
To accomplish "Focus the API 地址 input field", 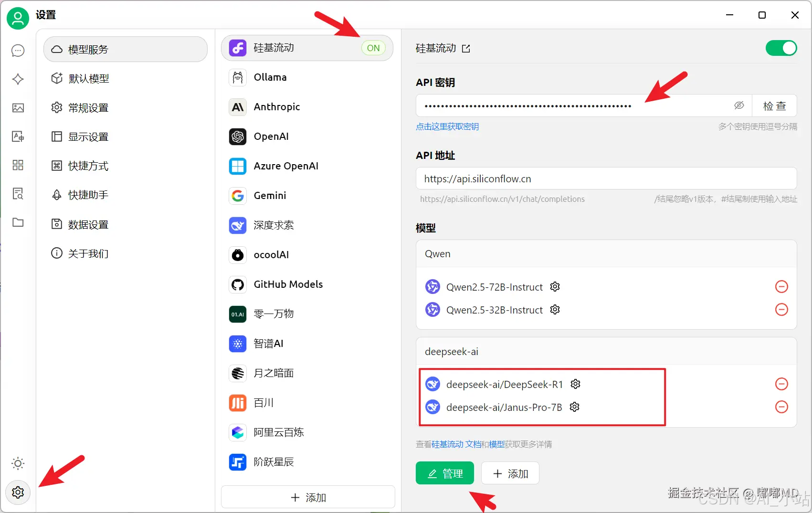I will click(606, 178).
